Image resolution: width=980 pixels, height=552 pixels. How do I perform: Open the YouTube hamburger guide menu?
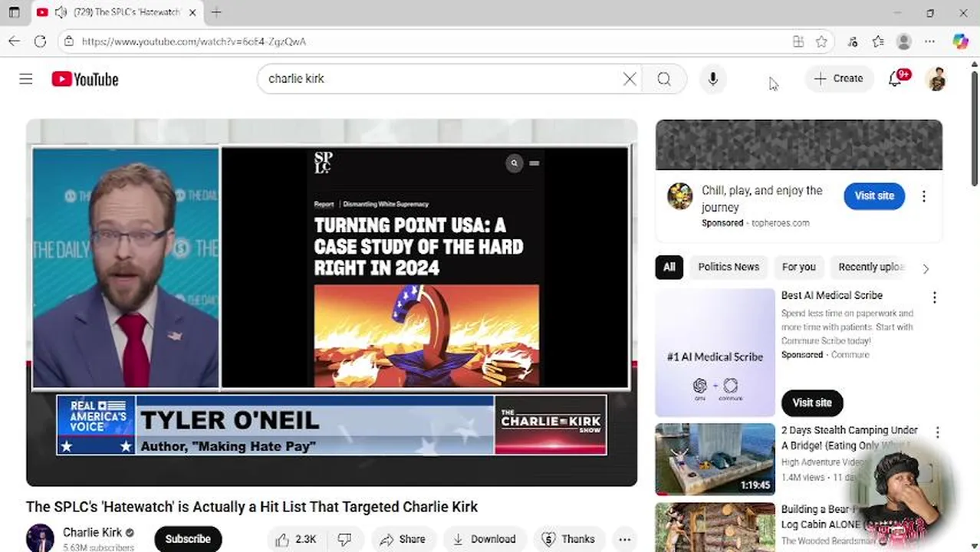(26, 79)
